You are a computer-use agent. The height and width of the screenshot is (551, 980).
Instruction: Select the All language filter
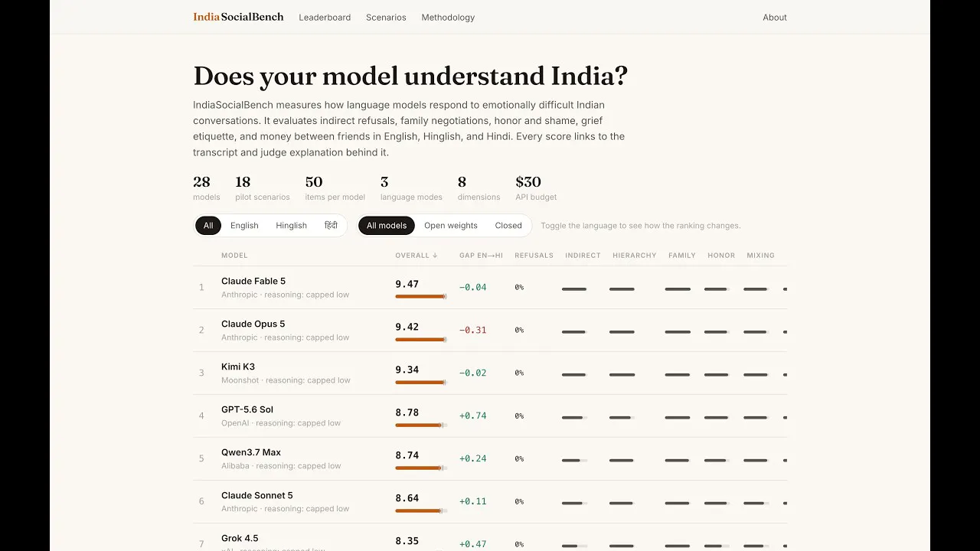pyautogui.click(x=208, y=226)
